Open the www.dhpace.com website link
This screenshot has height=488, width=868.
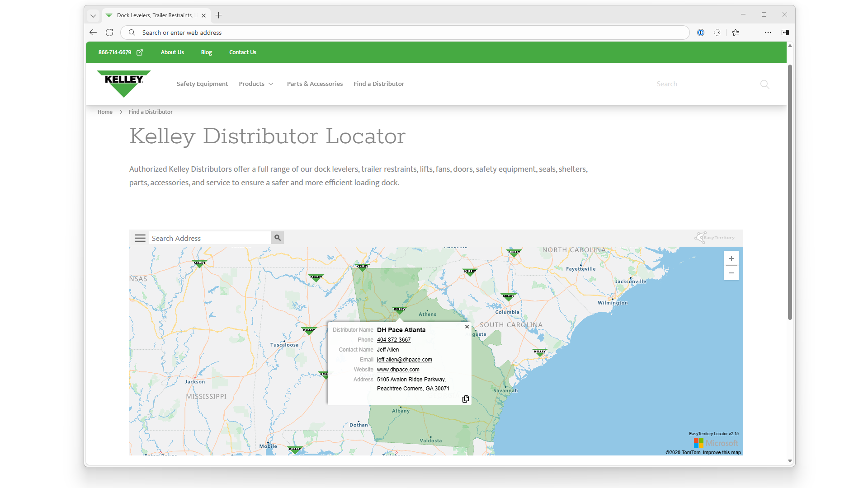tap(398, 370)
